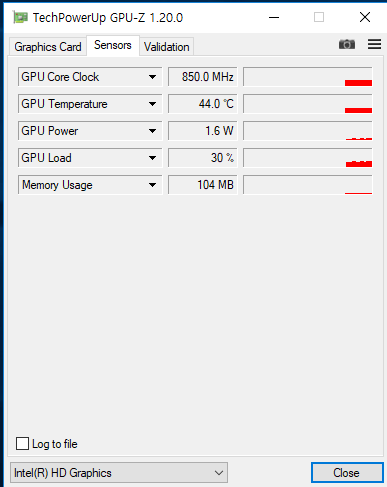
Task: Click the GPU-Z app icon in title bar
Action: [20, 17]
